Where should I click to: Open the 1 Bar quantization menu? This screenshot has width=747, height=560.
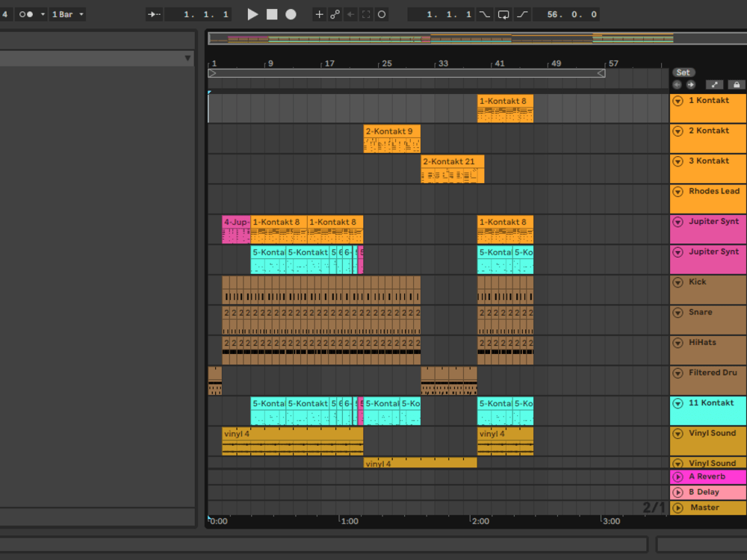click(x=67, y=14)
